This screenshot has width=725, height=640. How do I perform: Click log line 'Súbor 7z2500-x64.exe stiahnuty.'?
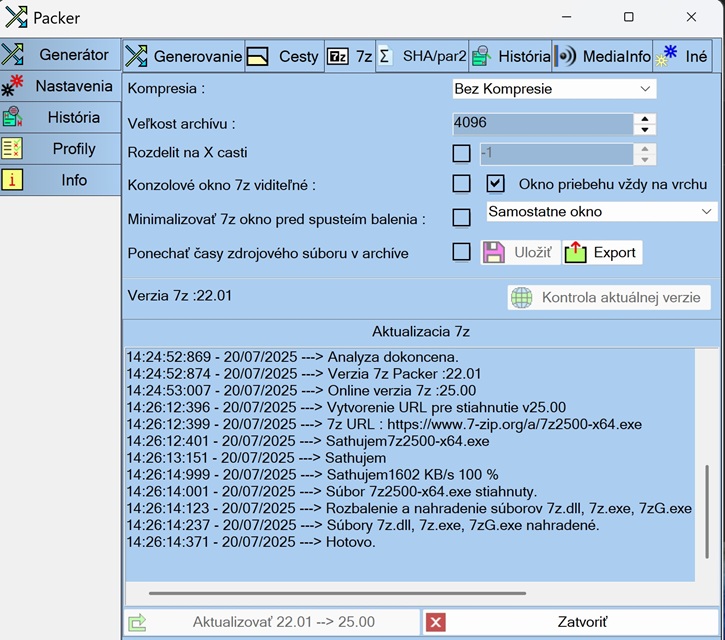coord(332,492)
